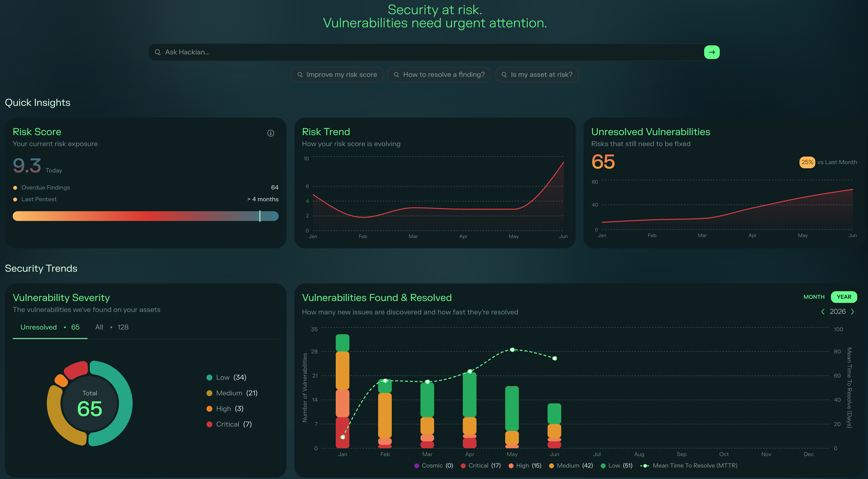The width and height of the screenshot is (868, 479).
Task: Toggle the Critical (17) chart legend item
Action: coord(481,466)
